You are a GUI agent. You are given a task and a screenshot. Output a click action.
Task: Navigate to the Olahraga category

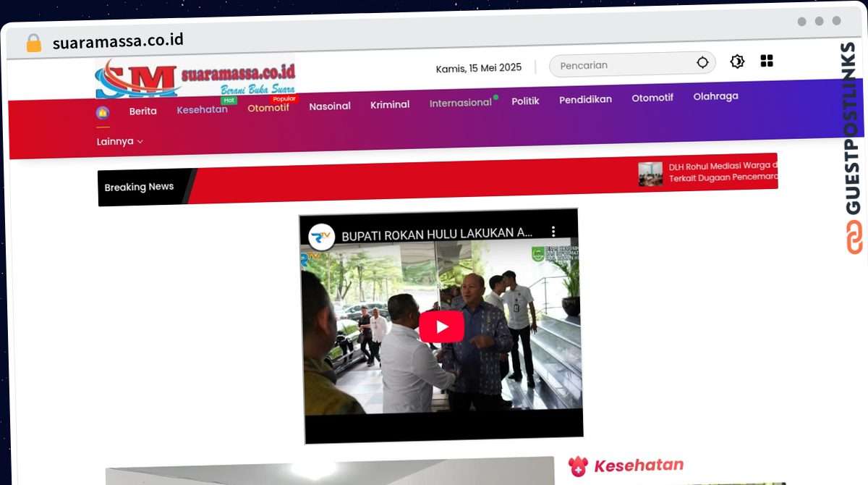715,96
